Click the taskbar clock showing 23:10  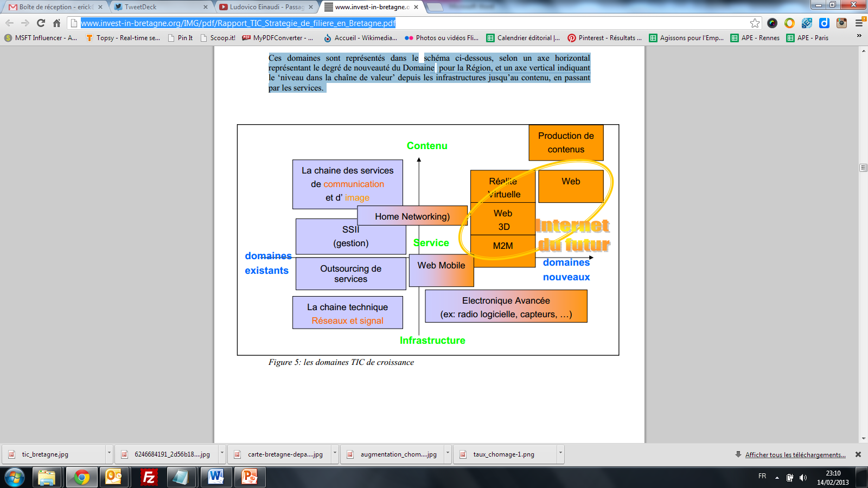pyautogui.click(x=833, y=478)
